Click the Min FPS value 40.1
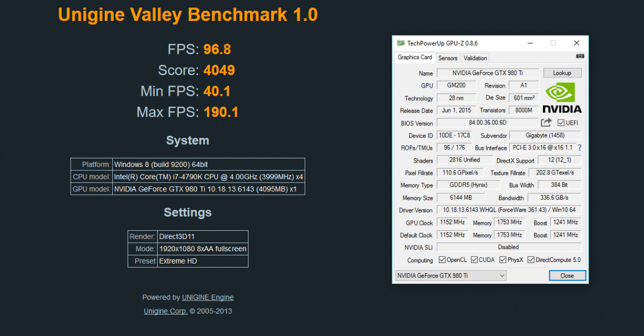The image size is (644, 336). coord(217,91)
